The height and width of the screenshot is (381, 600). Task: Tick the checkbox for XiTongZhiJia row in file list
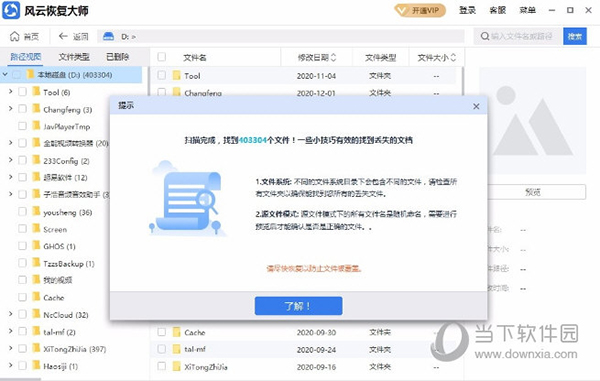[162, 366]
